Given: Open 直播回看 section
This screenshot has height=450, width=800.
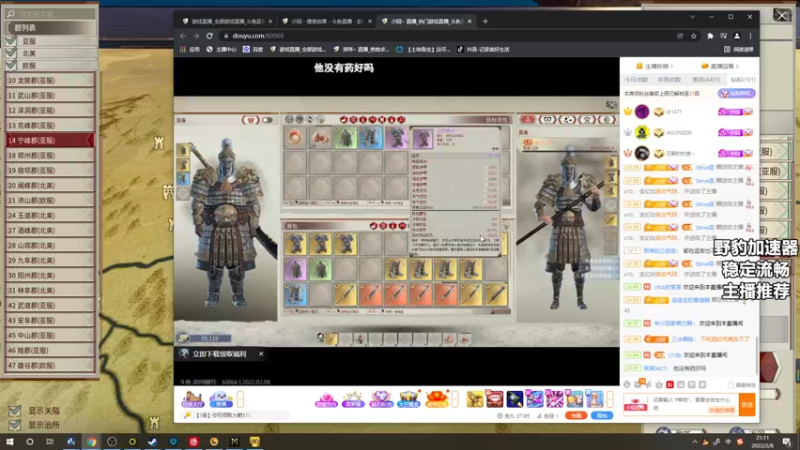Looking at the screenshot, I should pos(720,66).
